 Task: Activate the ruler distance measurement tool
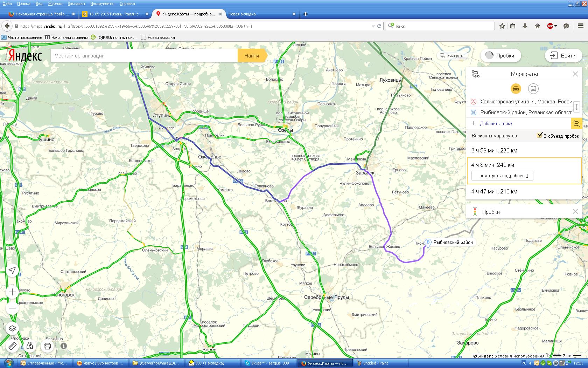click(x=12, y=346)
